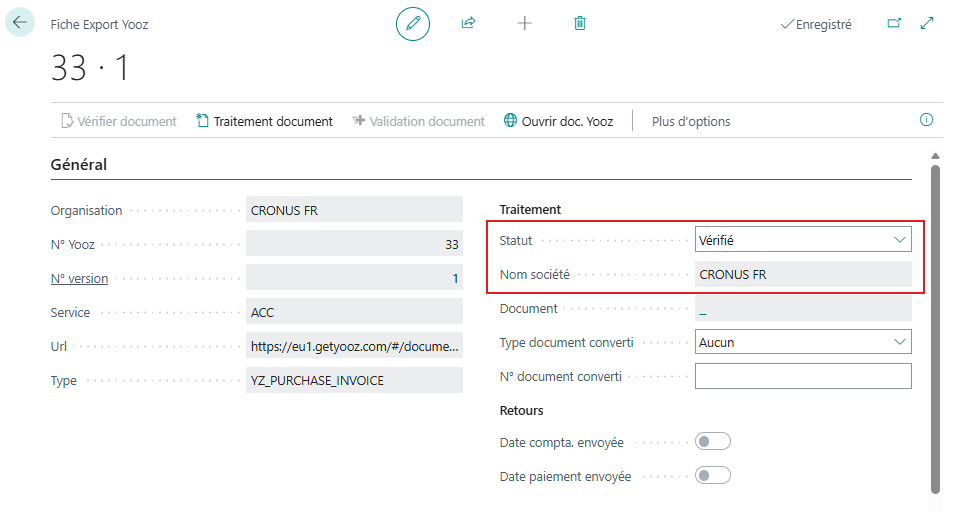
Task: Open page in new window icon
Action: coord(894,23)
